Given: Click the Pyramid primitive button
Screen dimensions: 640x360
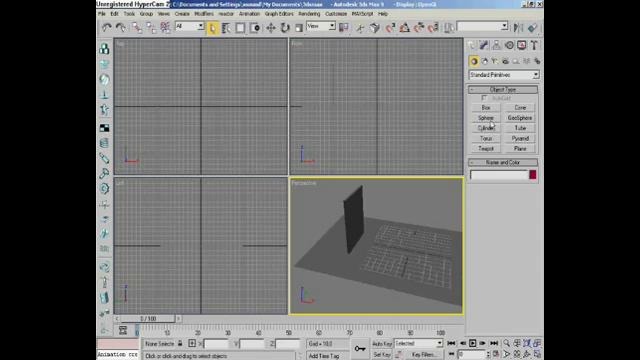Looking at the screenshot, I should (x=520, y=139).
